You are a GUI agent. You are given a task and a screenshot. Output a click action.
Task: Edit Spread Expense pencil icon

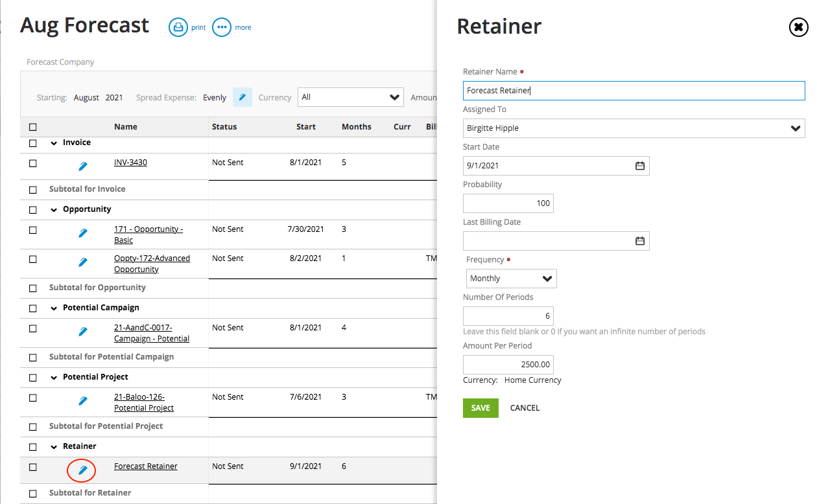(x=243, y=97)
